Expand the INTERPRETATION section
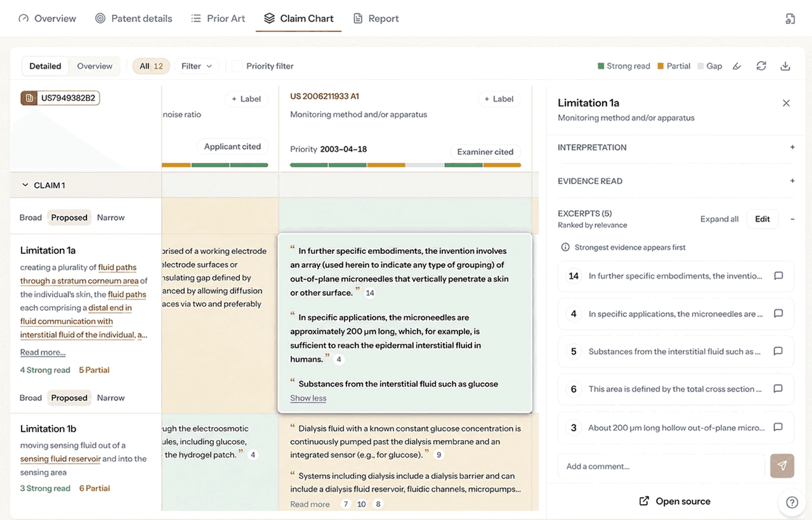The image size is (812, 520). pyautogui.click(x=792, y=147)
